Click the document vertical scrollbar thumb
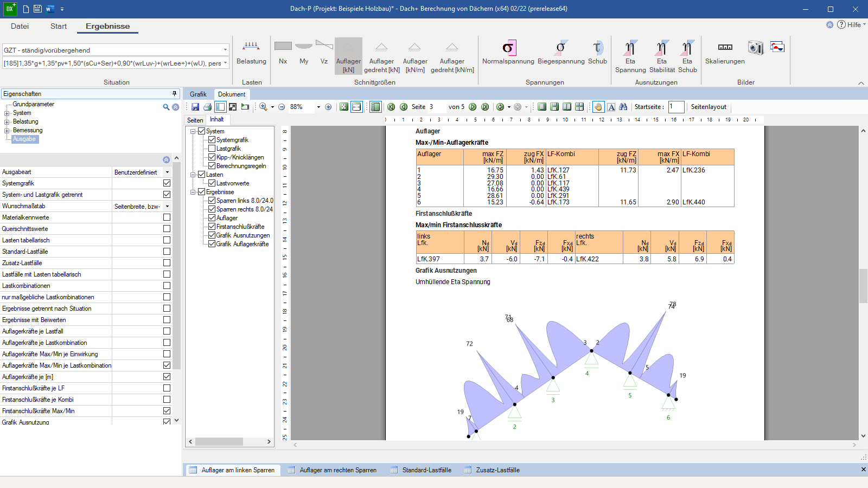This screenshot has height=488, width=868. point(863,286)
